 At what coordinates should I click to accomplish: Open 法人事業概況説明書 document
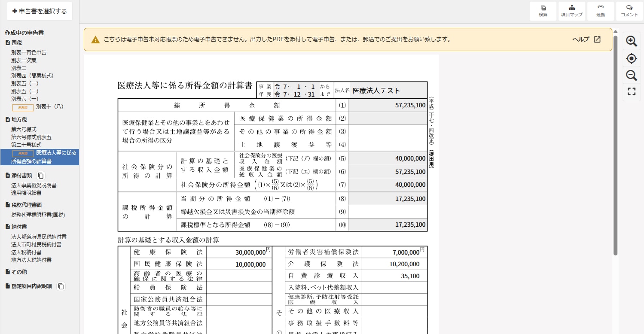[x=34, y=185]
